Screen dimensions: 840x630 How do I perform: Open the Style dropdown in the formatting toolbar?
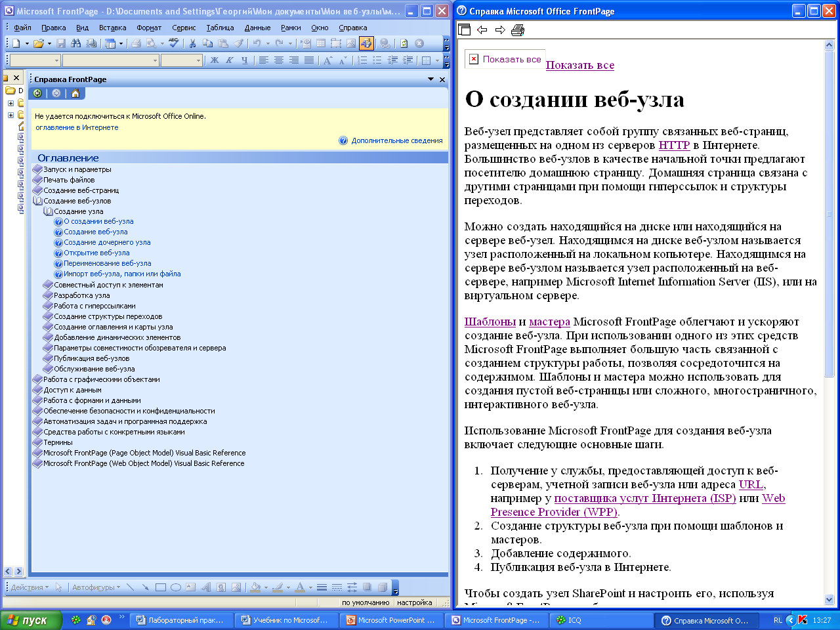pos(56,60)
